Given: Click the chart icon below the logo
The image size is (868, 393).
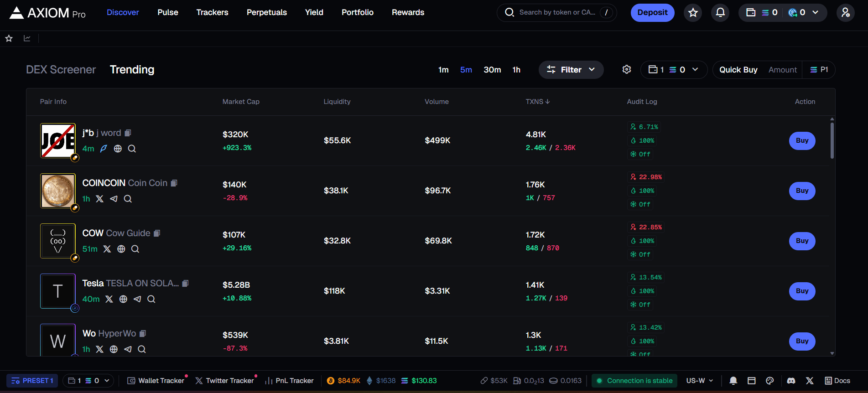Looking at the screenshot, I should click(x=27, y=38).
